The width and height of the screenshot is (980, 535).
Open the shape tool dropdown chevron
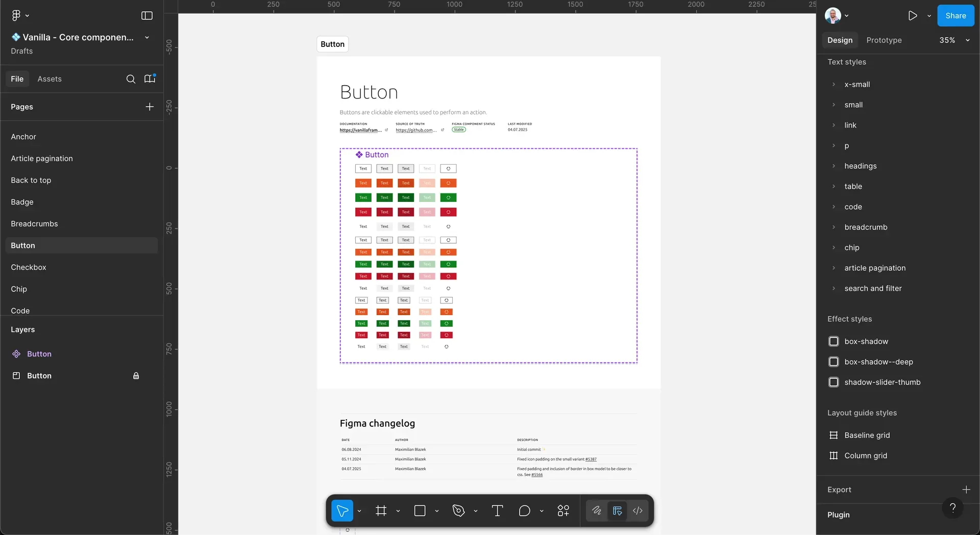[437, 511]
